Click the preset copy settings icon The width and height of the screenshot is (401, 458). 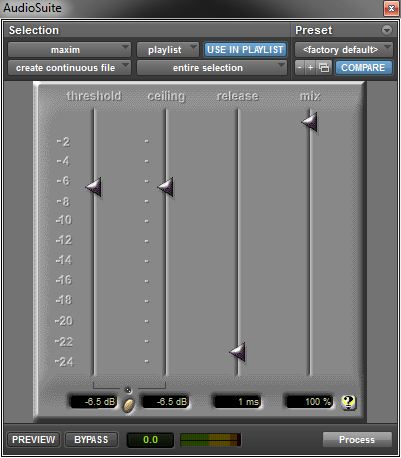(324, 68)
